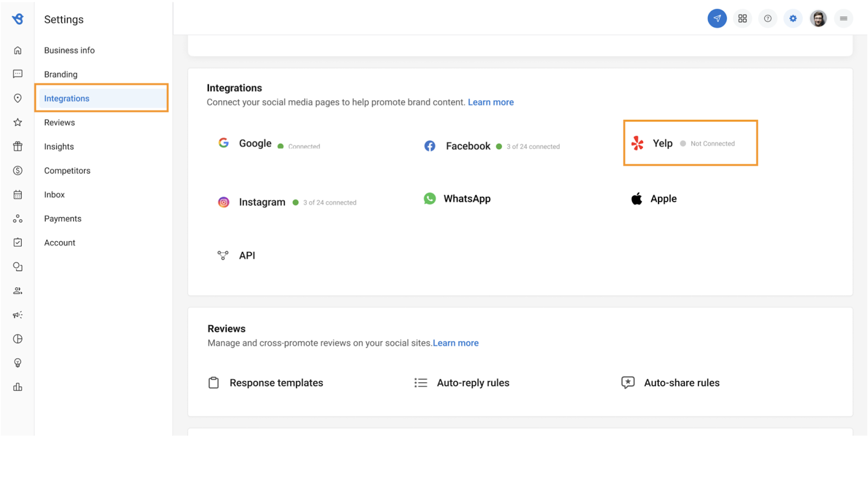
Task: Select the location pin icon in left rail
Action: pyautogui.click(x=18, y=98)
